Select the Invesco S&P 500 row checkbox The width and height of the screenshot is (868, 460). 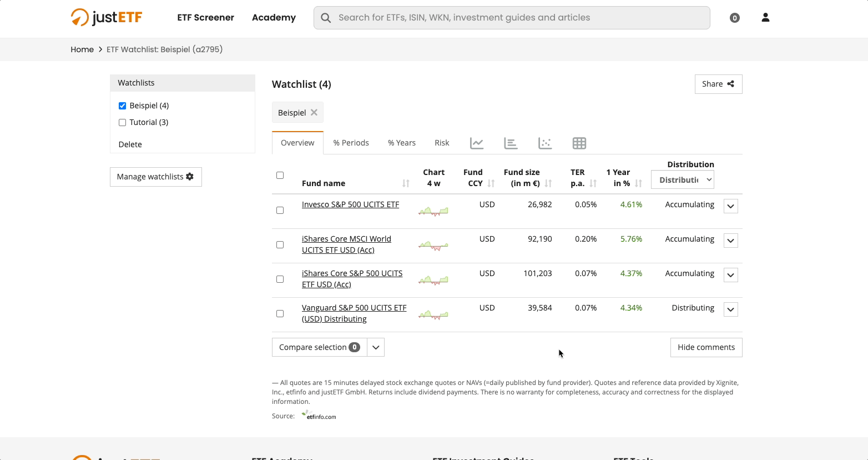(280, 210)
